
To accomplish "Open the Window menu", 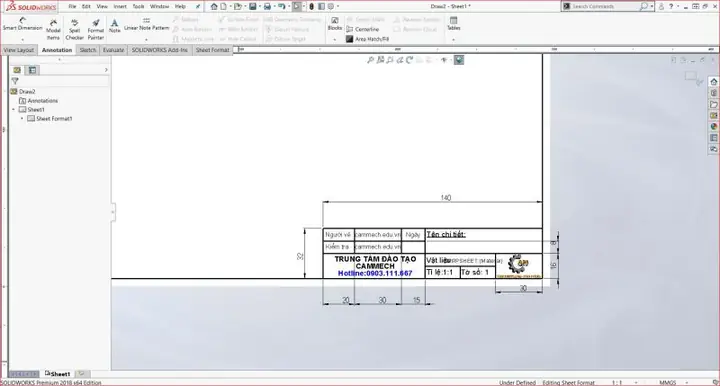I will pos(159,6).
